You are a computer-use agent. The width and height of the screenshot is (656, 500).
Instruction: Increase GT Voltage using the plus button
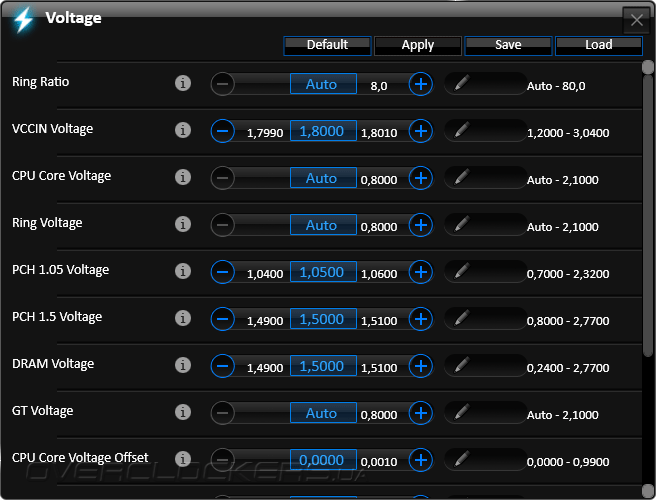click(421, 413)
